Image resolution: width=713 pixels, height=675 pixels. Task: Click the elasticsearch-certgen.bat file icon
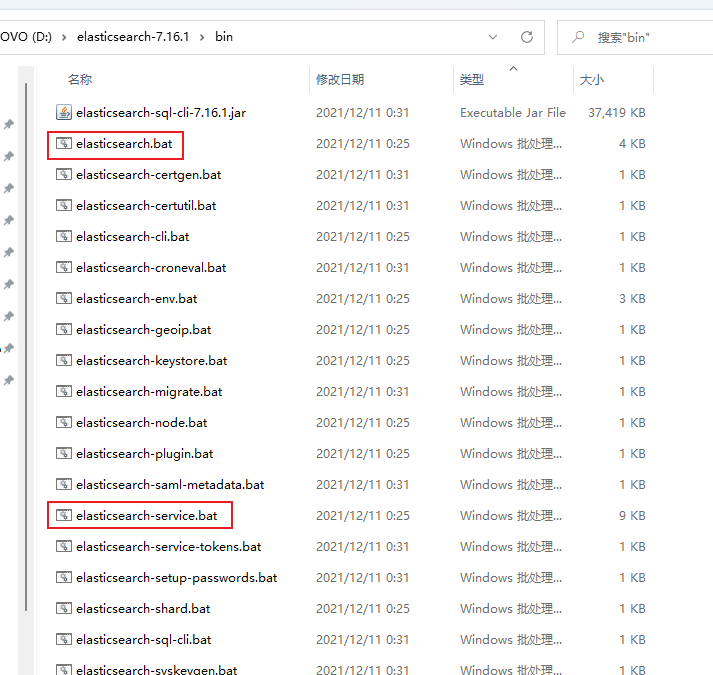pos(64,175)
